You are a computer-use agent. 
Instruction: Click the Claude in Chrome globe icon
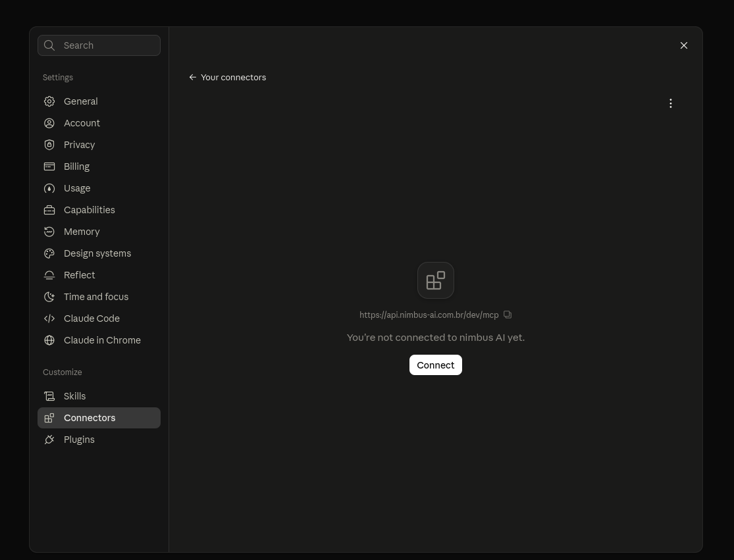click(49, 340)
